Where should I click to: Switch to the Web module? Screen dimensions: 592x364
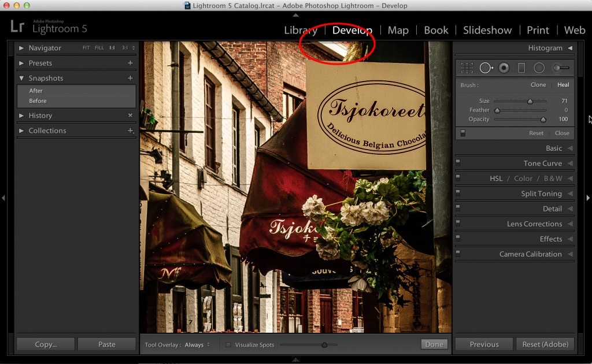pos(575,30)
